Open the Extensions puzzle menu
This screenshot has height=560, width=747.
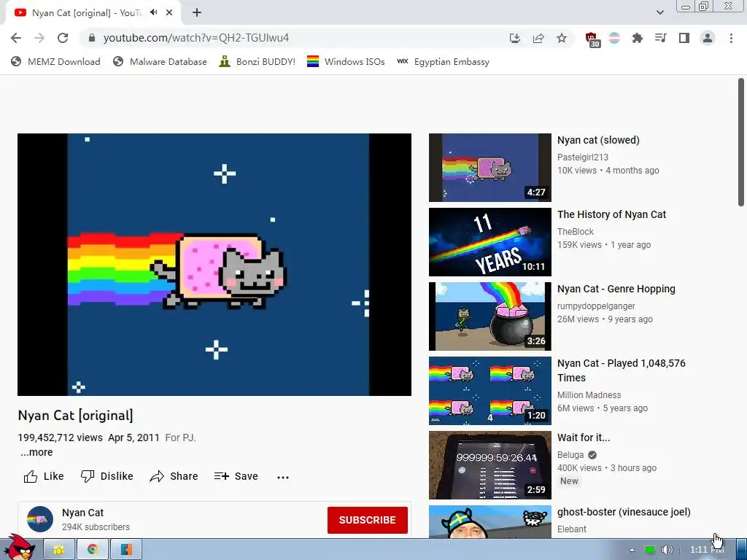pos(637,38)
